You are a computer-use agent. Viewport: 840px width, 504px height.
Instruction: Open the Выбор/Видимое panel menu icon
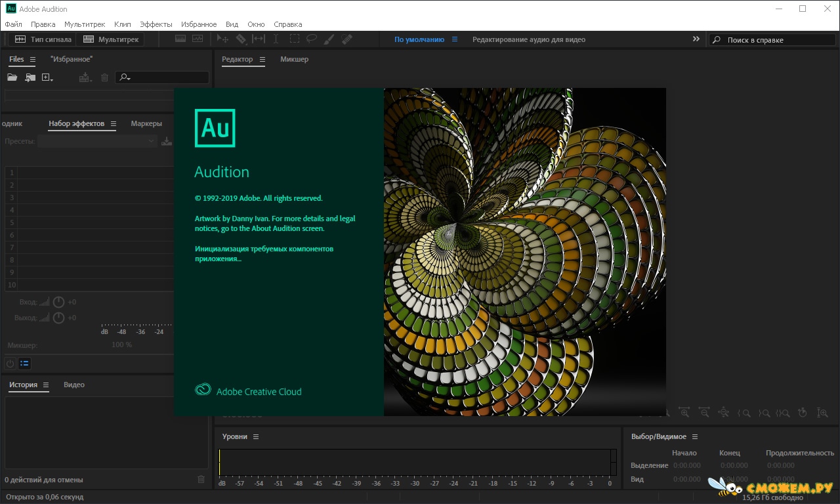point(695,436)
